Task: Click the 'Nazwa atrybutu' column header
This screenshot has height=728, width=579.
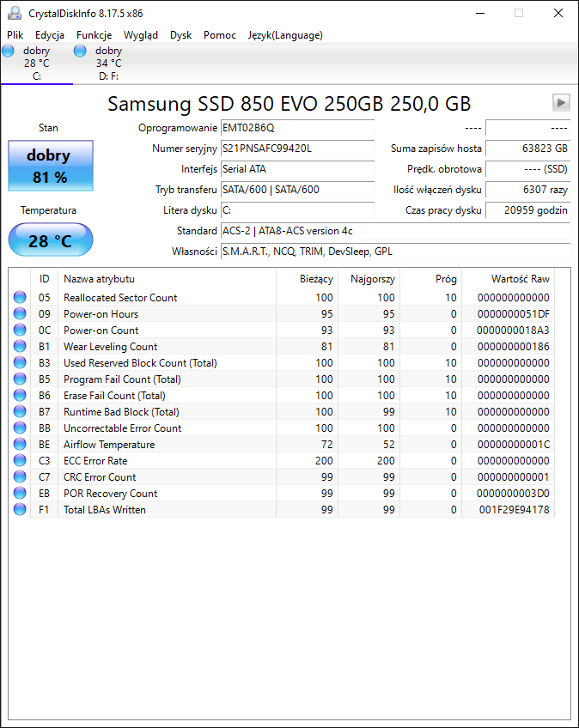Action: click(x=168, y=278)
